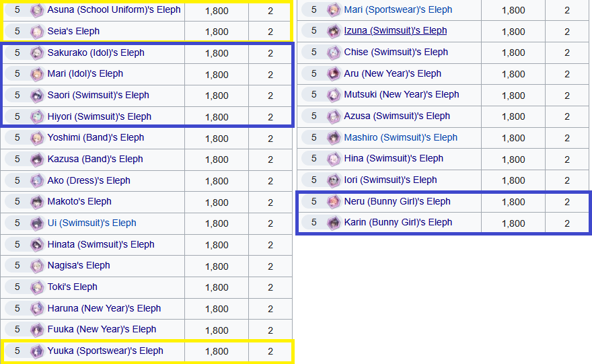Click Haruna (New Year)'s Eleph icon
The width and height of the screenshot is (592, 364).
(x=37, y=309)
